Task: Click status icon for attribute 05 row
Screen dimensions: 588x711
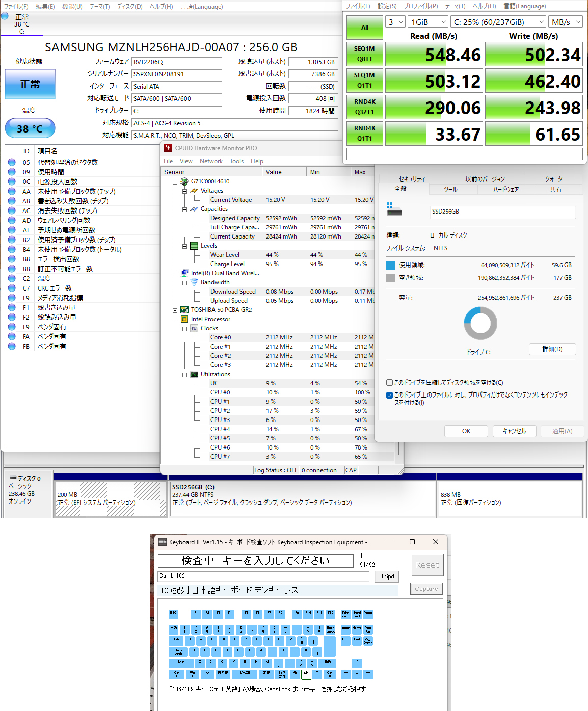Action: (x=12, y=162)
